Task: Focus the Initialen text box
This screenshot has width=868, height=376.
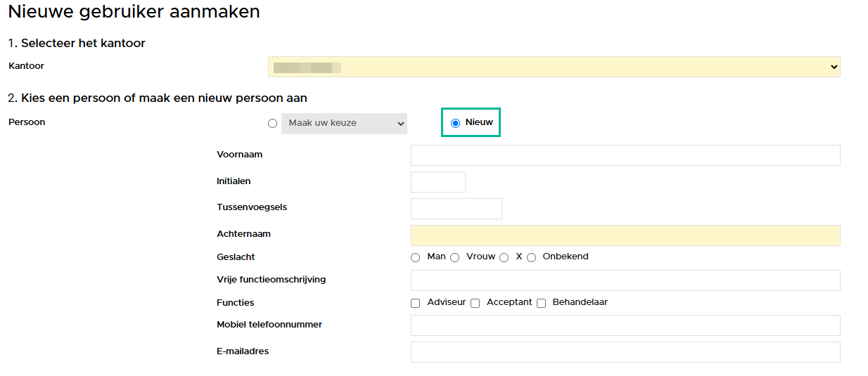Action: pos(438,182)
